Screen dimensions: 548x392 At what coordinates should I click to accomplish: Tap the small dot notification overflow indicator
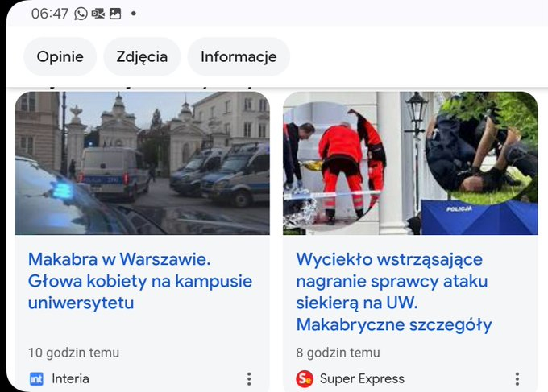133,14
